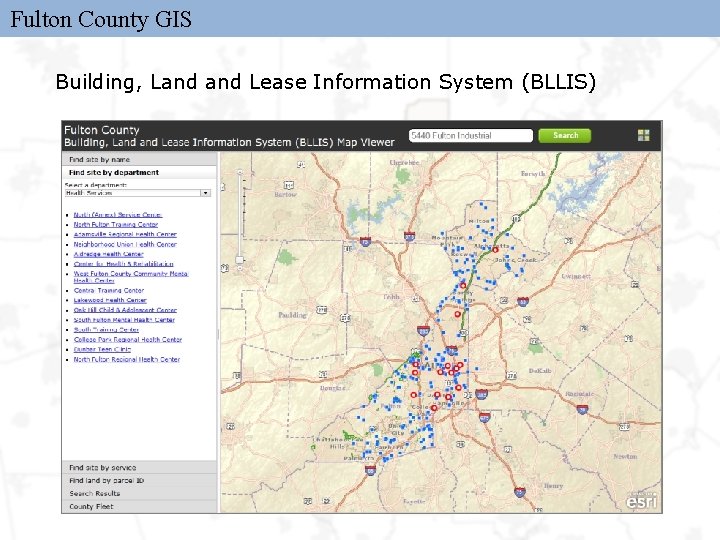Viewport: 720px width, 540px height.
Task: Click Neighborhood Union Health Center entry
Action: tap(125, 244)
